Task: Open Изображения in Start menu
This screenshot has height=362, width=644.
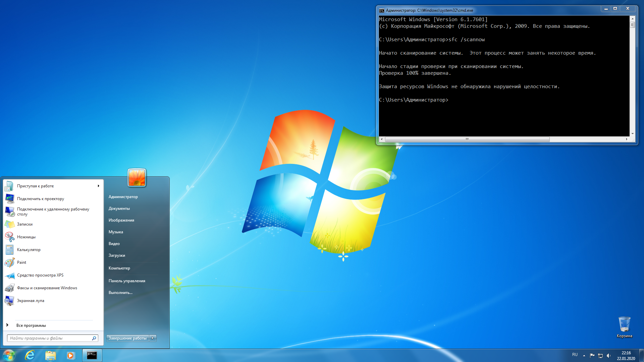Action: coord(121,220)
